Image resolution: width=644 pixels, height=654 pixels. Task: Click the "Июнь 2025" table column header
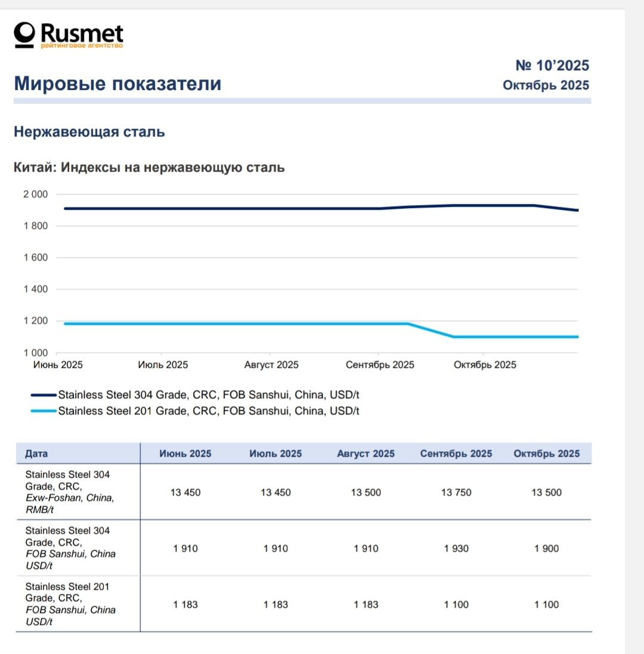(185, 454)
